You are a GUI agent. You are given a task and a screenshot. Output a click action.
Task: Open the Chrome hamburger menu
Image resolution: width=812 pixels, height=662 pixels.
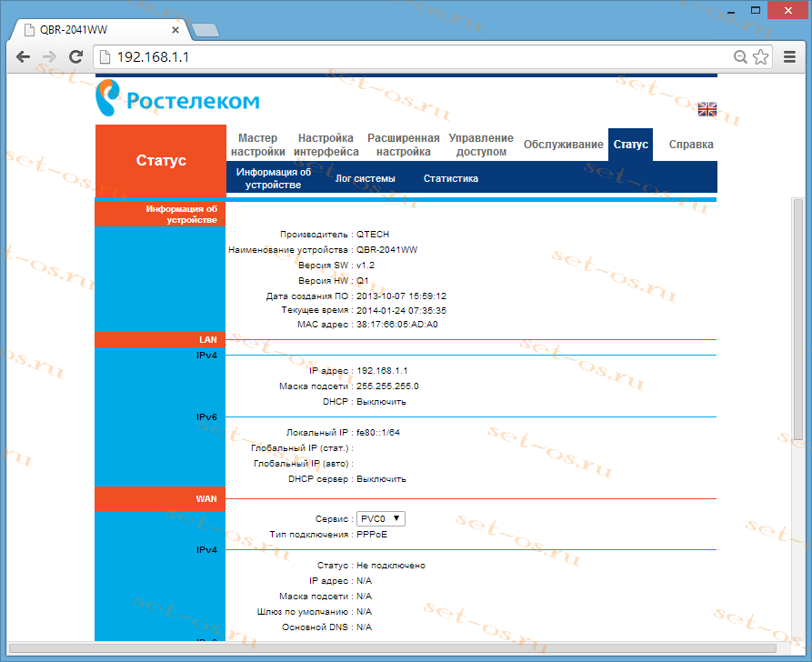click(788, 56)
